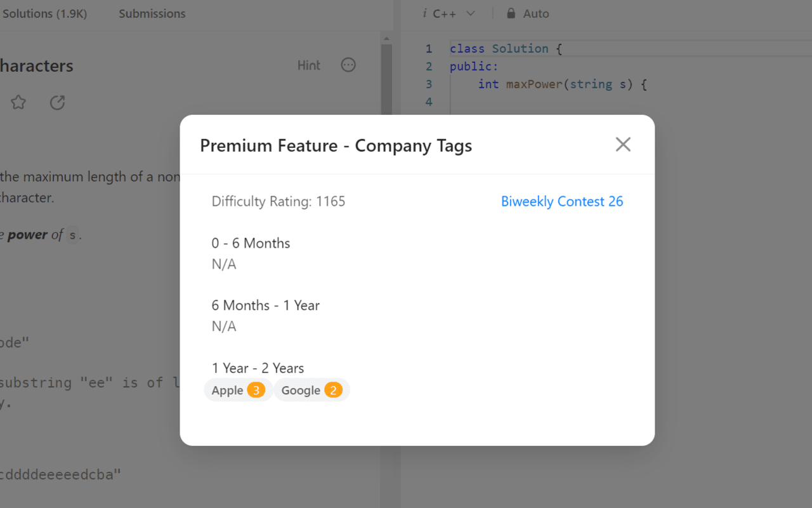
Task: Toggle Auto mode in the editor header
Action: point(536,13)
